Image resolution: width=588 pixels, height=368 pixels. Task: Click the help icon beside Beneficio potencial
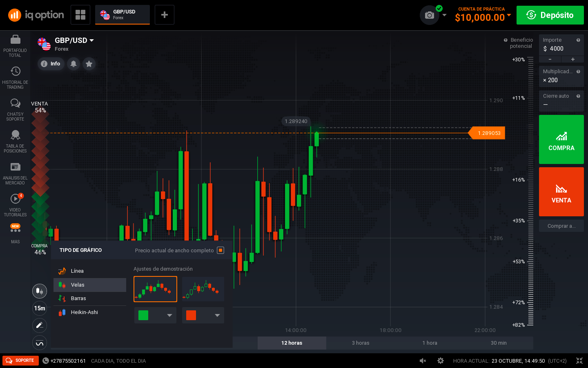506,40
